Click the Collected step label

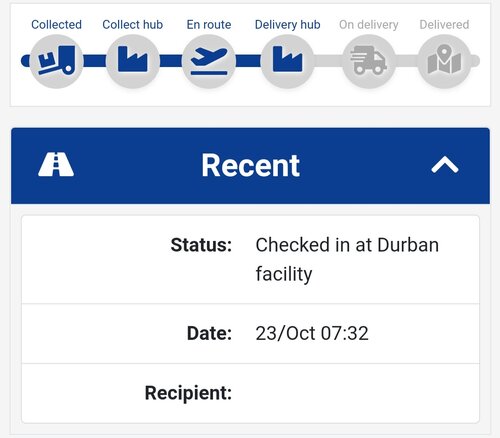click(x=56, y=24)
